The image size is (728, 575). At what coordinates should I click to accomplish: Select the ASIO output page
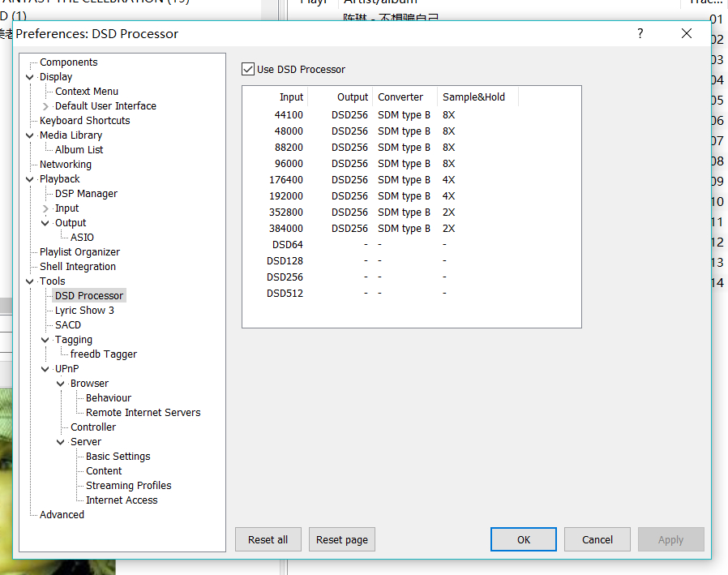[82, 238]
